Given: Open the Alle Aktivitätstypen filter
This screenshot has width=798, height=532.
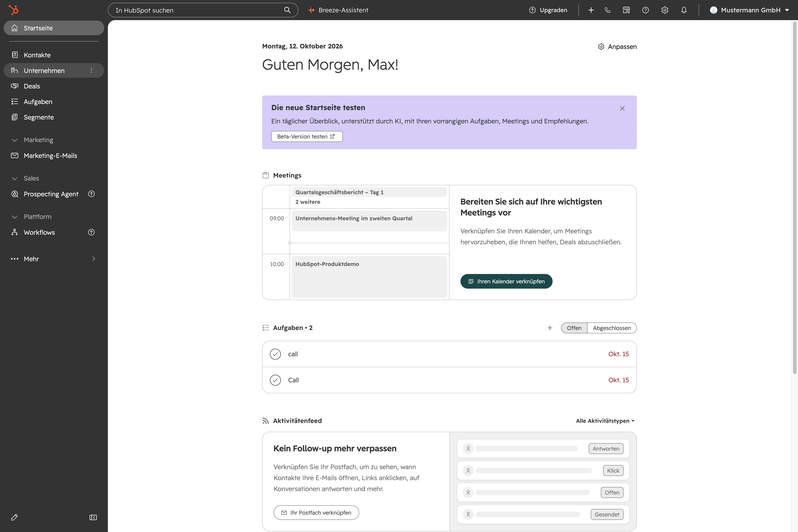Looking at the screenshot, I should pos(605,421).
